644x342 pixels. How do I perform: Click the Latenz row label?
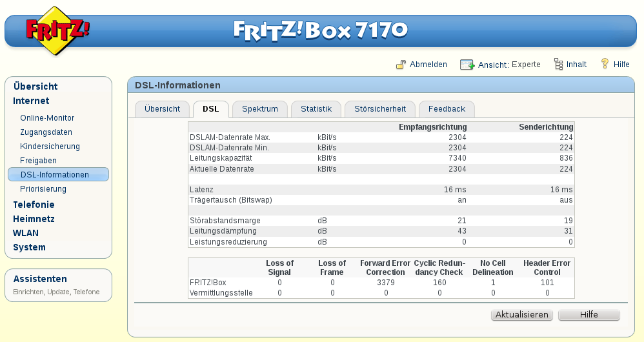[201, 189]
